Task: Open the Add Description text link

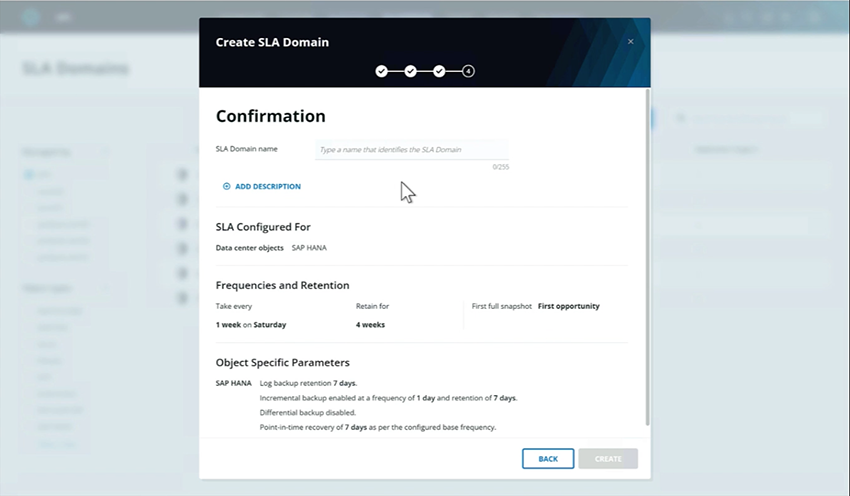Action: point(268,186)
